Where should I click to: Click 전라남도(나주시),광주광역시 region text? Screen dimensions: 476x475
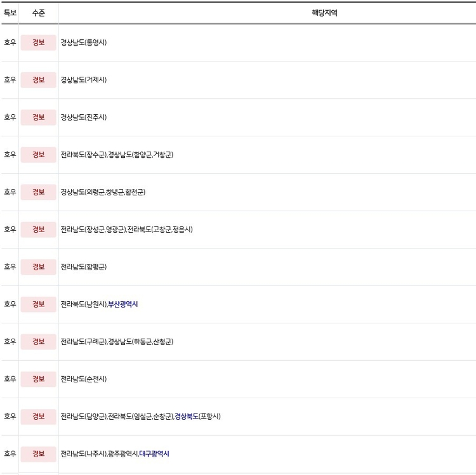click(99, 454)
